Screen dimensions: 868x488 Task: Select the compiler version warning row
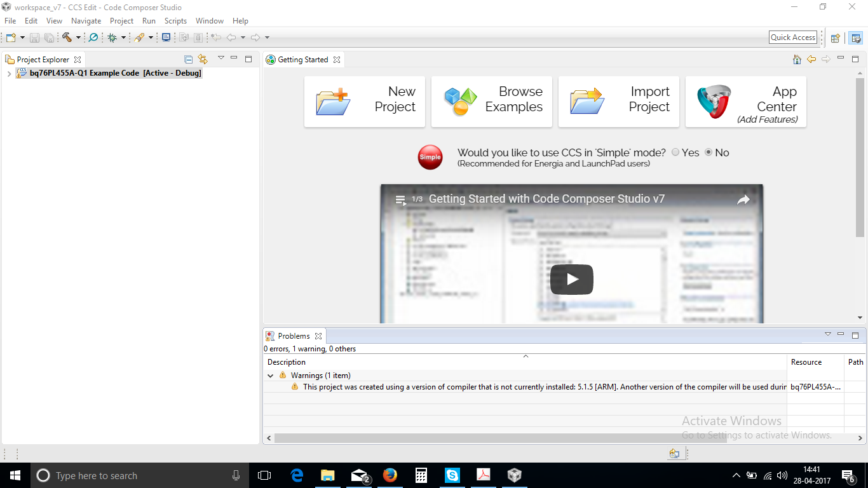click(x=564, y=387)
